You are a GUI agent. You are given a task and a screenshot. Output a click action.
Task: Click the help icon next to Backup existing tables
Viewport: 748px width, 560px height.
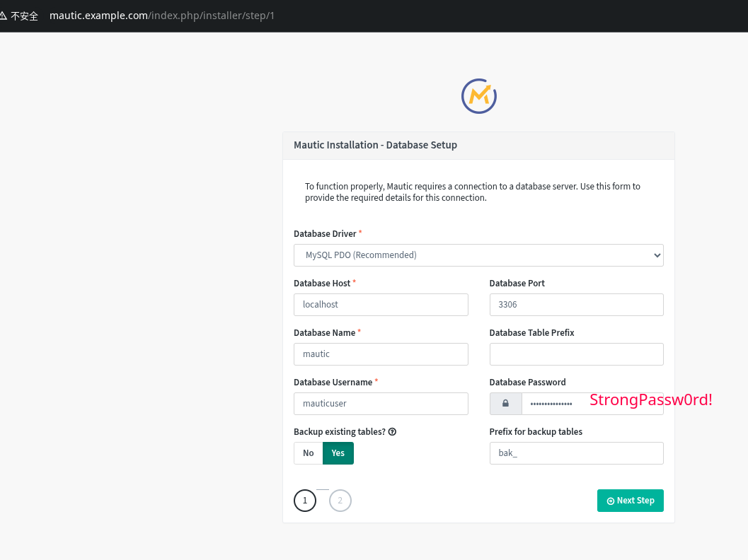(x=392, y=431)
